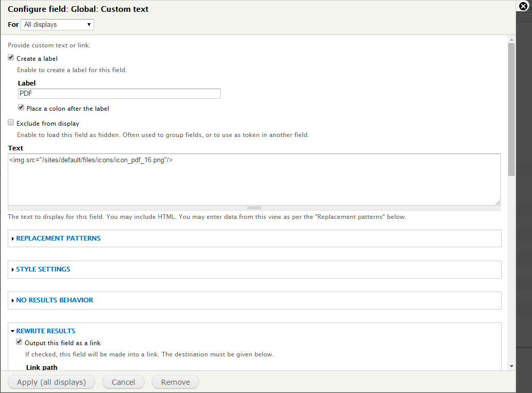532x393 pixels.
Task: Click the Style Settings disclosure triangle
Action: [x=13, y=270]
